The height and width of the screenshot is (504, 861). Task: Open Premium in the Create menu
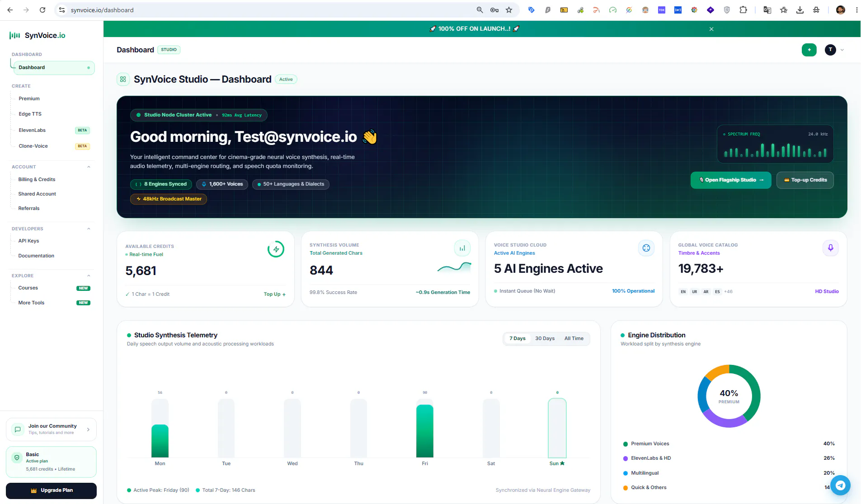pos(29,98)
